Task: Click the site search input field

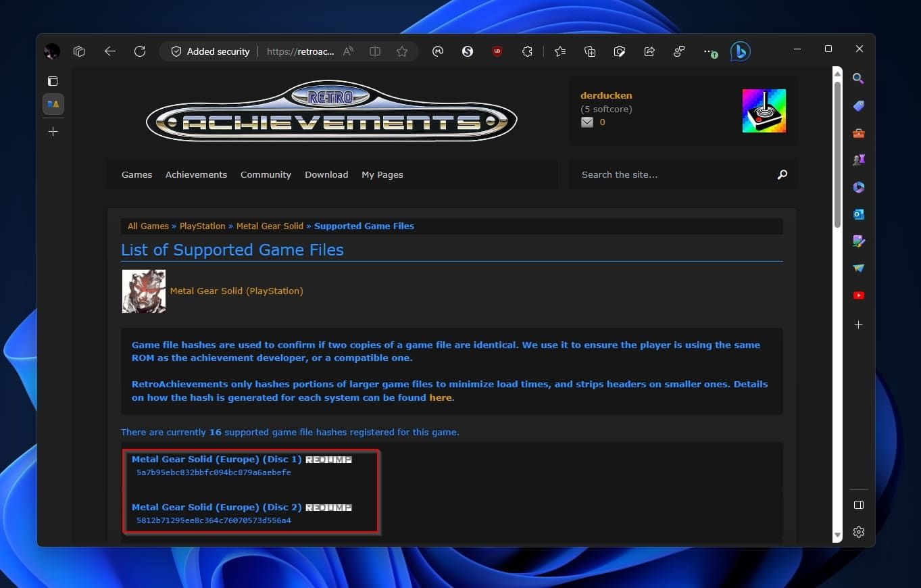Action: (x=669, y=174)
